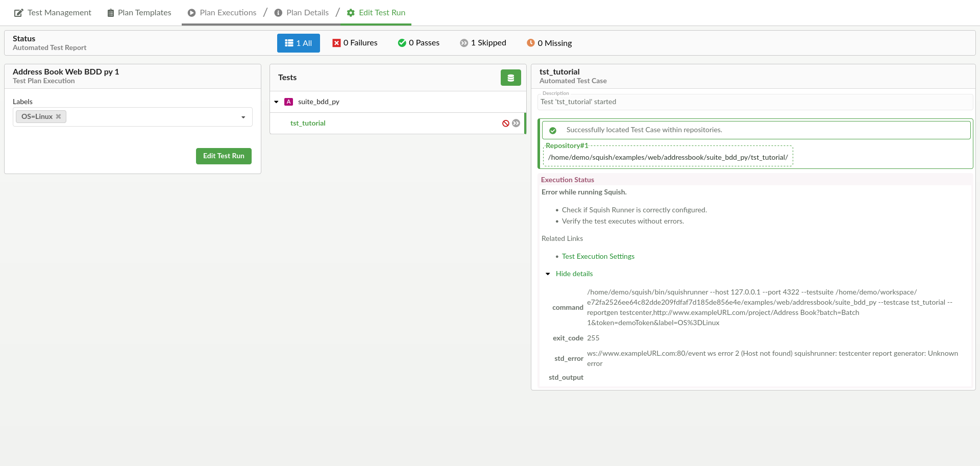Go to Test Management tab
Viewport: 980px width, 466px height.
[x=53, y=13]
